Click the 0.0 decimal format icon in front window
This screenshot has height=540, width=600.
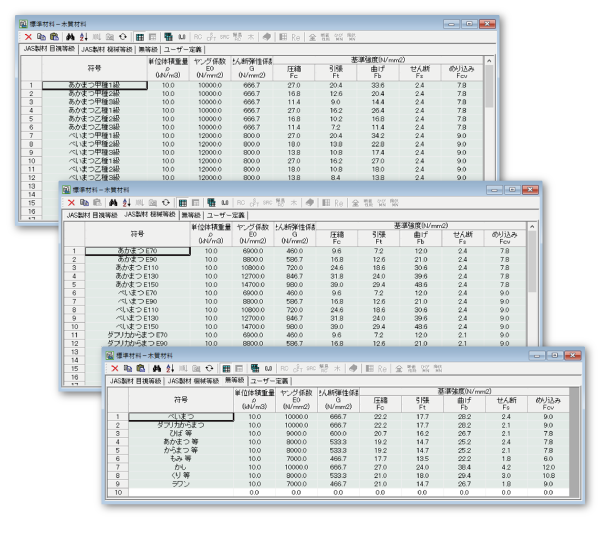(x=268, y=369)
